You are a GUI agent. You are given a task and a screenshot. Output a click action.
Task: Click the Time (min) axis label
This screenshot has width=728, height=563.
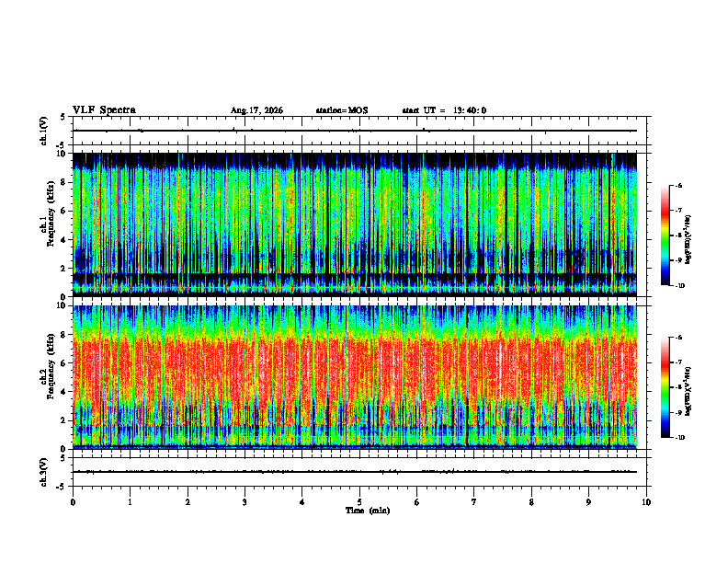pos(368,511)
